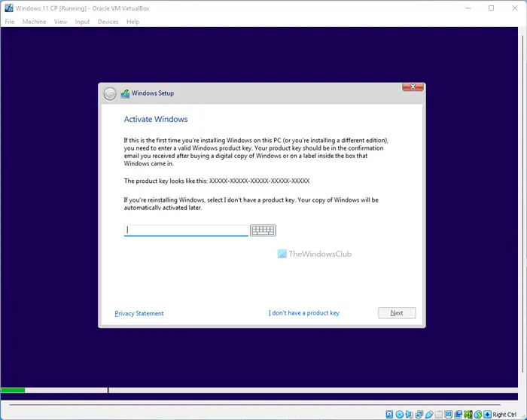The image size is (527, 420).
Task: Click the green CPU virtualization indicator icon
Action: [x=468, y=414]
